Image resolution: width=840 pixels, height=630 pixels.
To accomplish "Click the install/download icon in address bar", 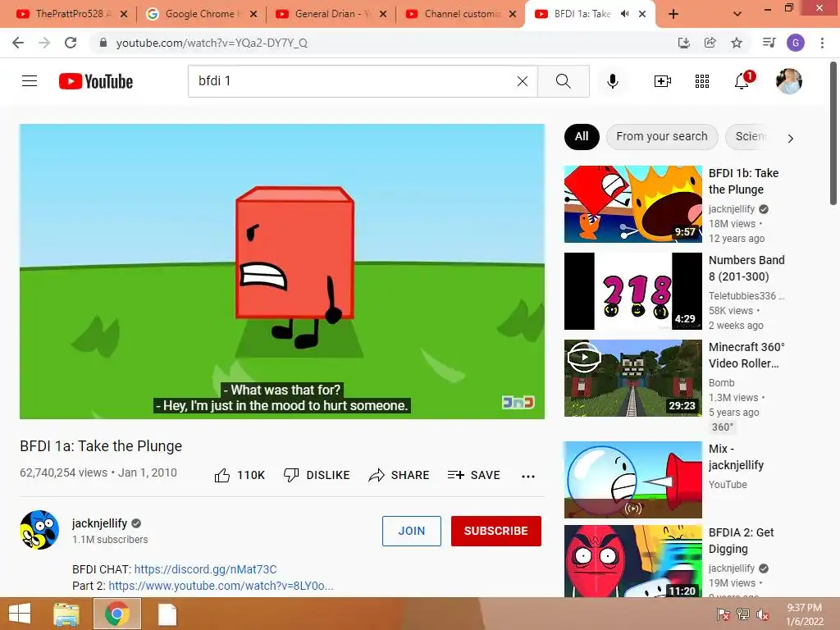I will click(x=683, y=43).
